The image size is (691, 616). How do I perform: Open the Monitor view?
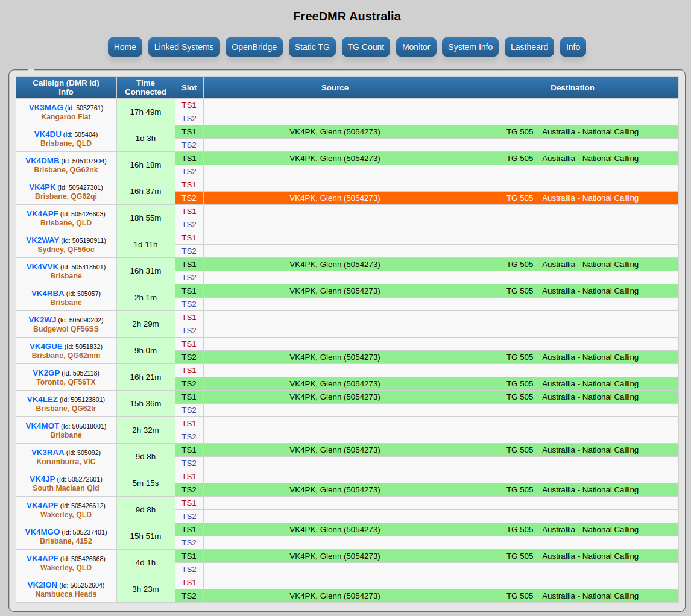point(416,46)
